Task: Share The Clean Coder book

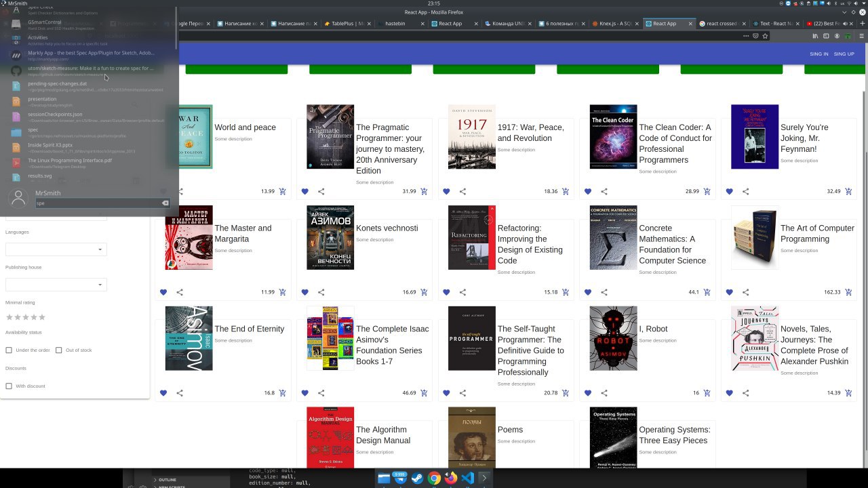Action: click(604, 192)
